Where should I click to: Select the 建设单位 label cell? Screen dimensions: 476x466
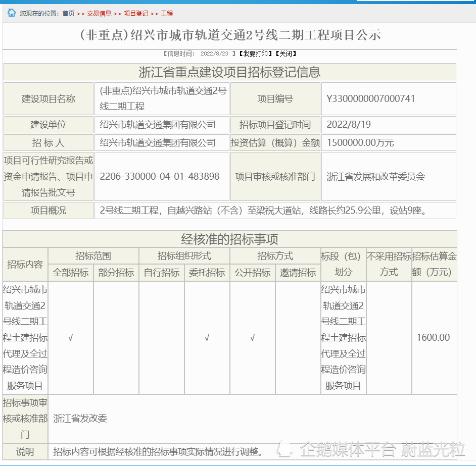(x=49, y=125)
